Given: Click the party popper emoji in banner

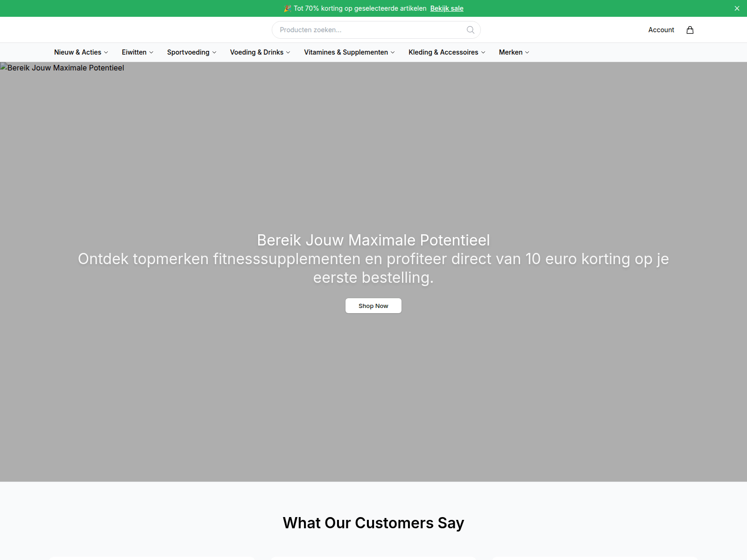Looking at the screenshot, I should pyautogui.click(x=288, y=8).
